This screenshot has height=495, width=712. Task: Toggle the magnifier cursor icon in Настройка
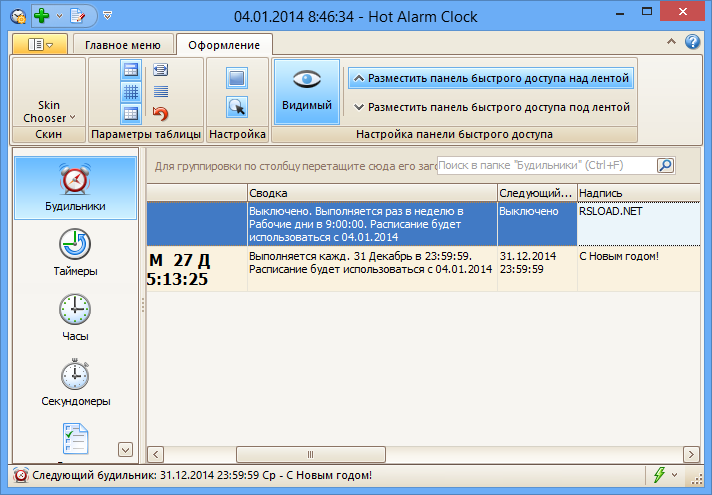pos(237,107)
